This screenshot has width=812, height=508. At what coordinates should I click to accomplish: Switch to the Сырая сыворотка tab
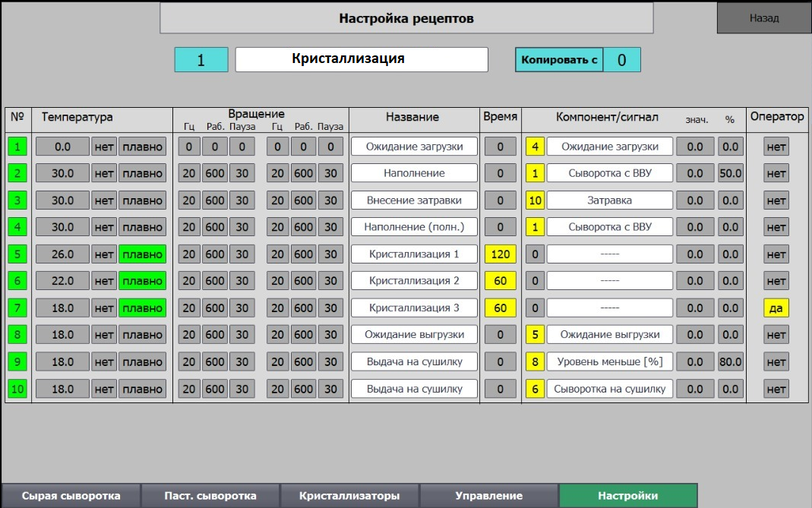[71, 496]
